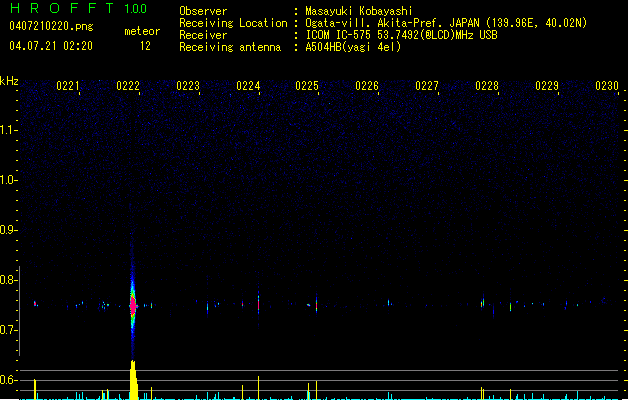
Task: Click the 0230 time marker
Action: click(607, 86)
